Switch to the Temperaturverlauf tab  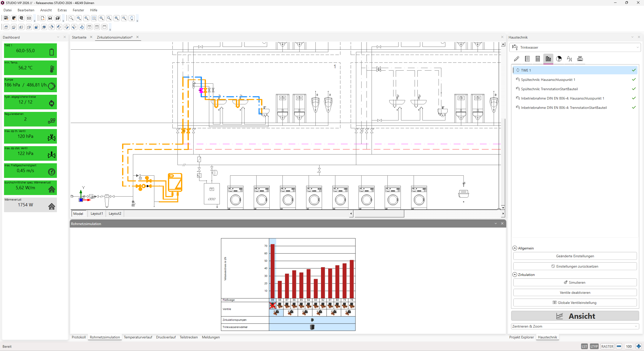(138, 337)
